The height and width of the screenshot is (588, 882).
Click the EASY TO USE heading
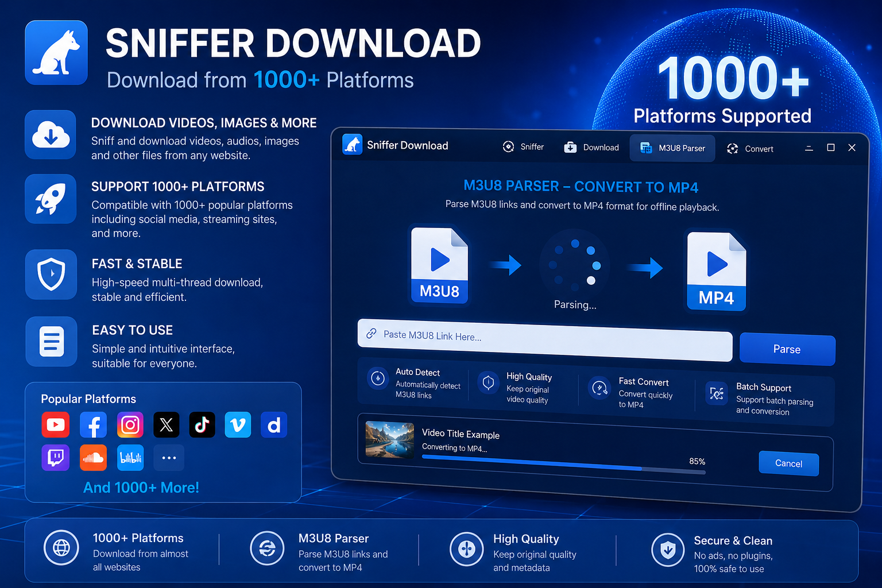point(132,330)
